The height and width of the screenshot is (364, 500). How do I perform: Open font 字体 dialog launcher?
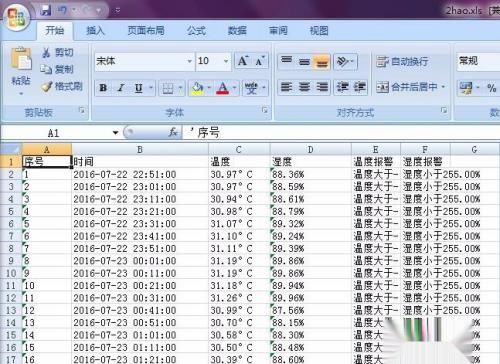pos(265,110)
